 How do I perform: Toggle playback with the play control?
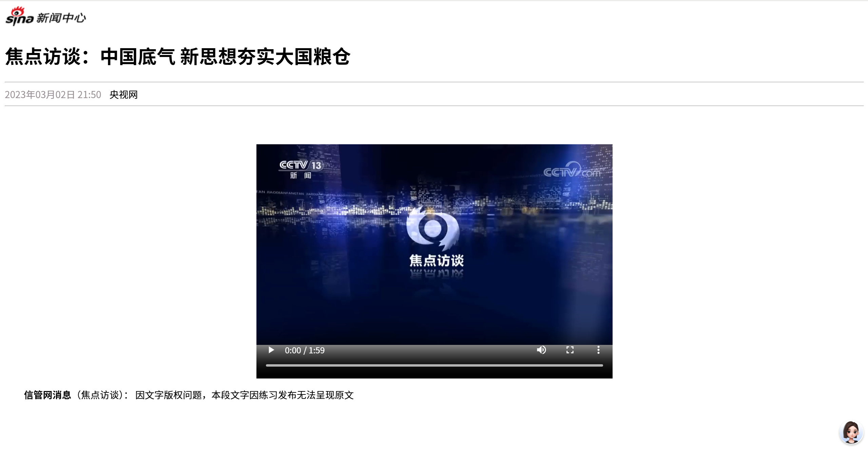pyautogui.click(x=271, y=350)
